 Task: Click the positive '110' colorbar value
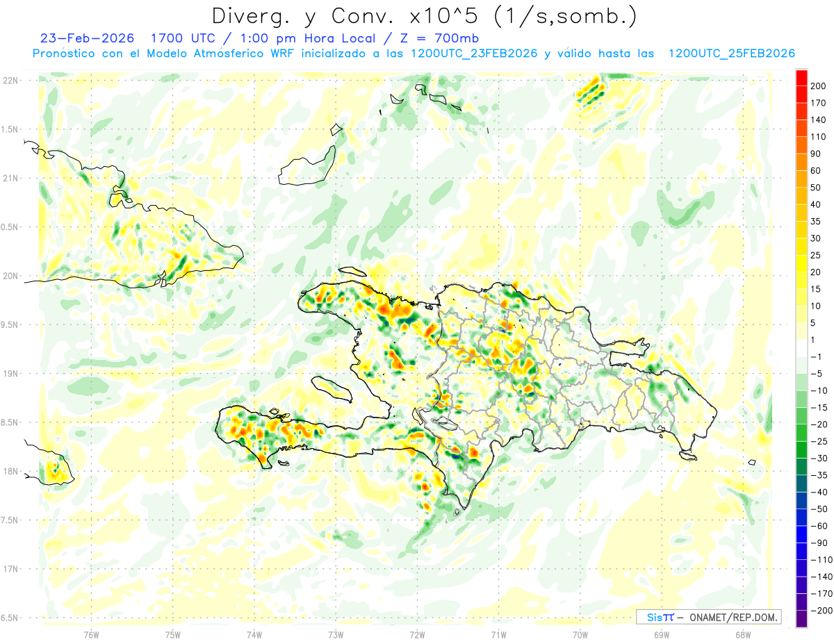pyautogui.click(x=819, y=137)
